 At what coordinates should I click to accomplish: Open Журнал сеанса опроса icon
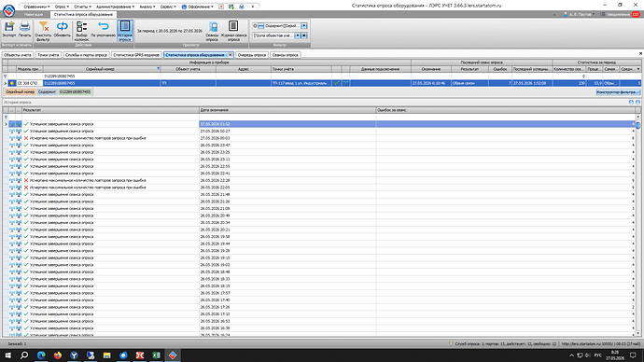tap(233, 31)
